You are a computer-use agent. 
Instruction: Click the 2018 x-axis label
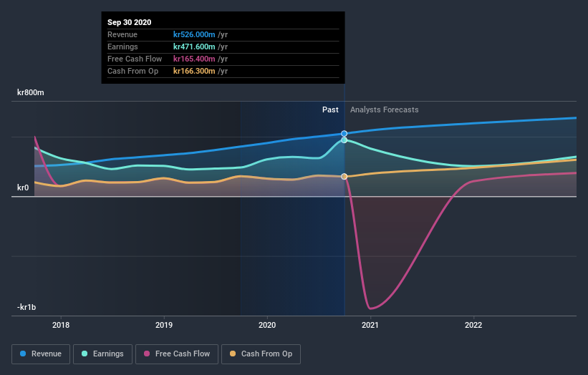point(61,325)
